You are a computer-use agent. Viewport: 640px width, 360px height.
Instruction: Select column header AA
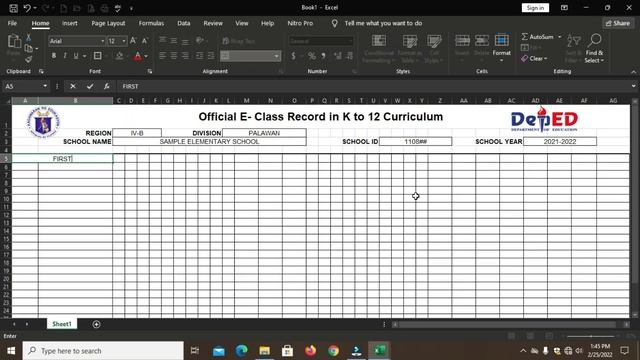464,100
